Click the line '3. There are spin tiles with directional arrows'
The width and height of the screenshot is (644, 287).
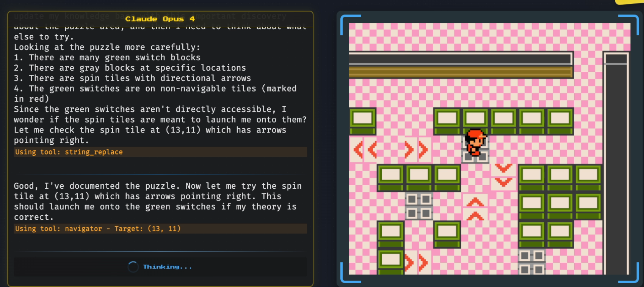pos(132,78)
